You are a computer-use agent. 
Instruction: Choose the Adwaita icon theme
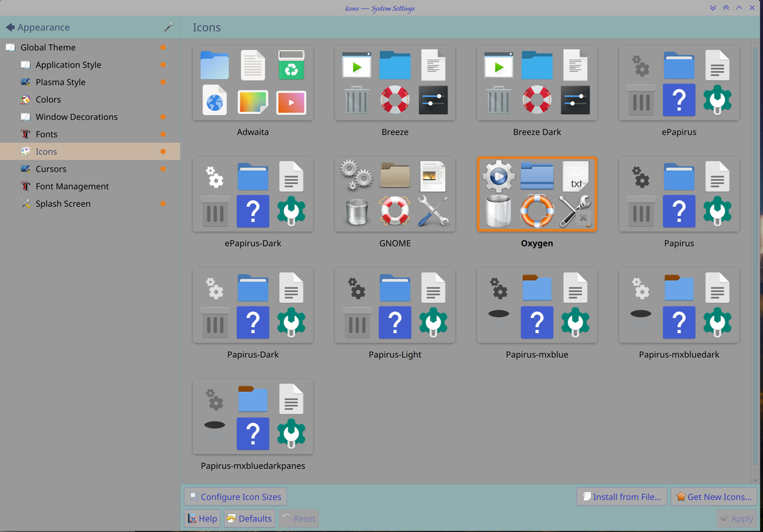253,83
